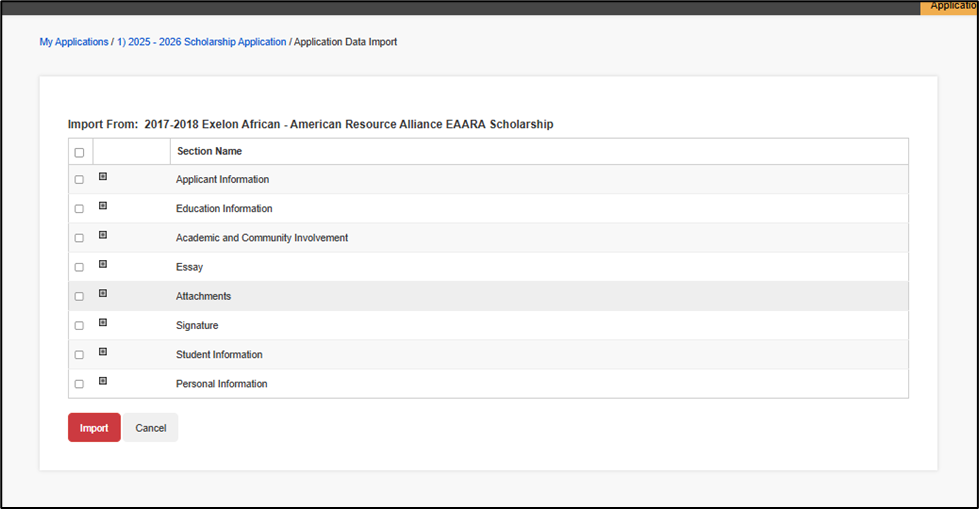The height and width of the screenshot is (509, 979).
Task: Select Academic and Community Involvement checkbox
Action: pyautogui.click(x=79, y=238)
